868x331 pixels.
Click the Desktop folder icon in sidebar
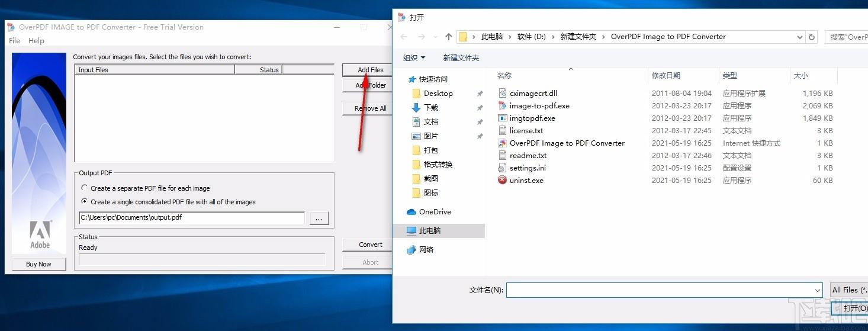[416, 94]
